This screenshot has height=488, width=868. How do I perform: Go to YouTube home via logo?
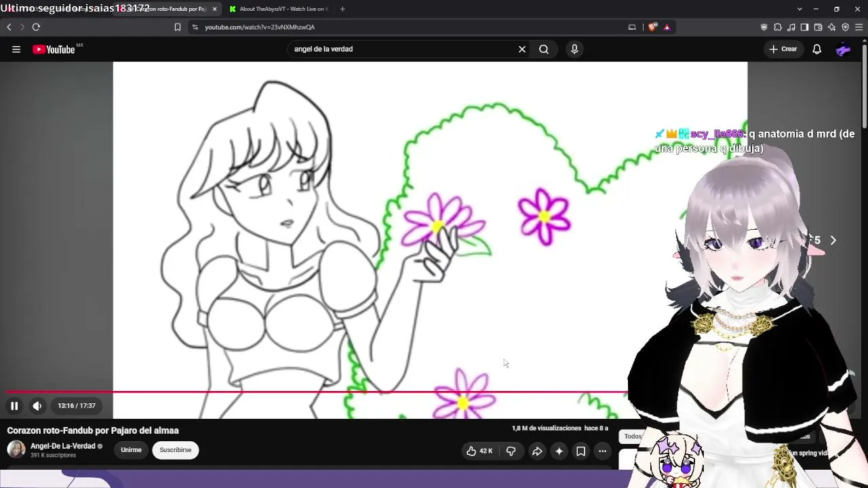coord(54,49)
